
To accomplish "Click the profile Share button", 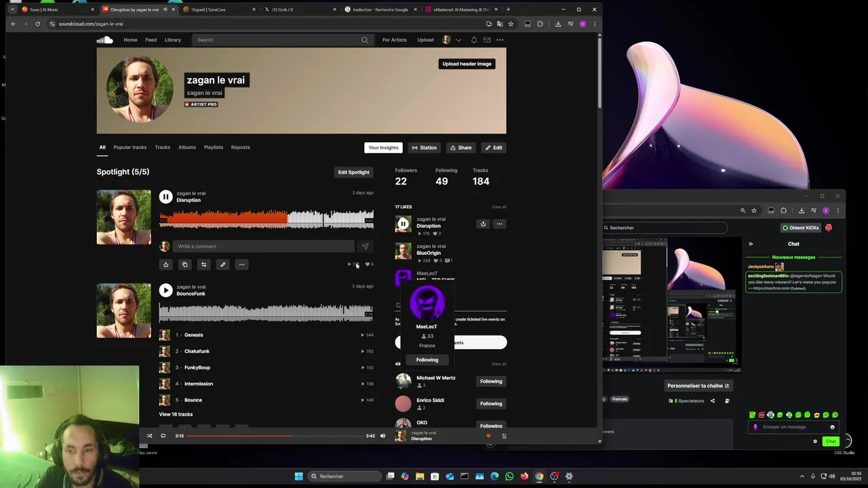I will [x=461, y=148].
